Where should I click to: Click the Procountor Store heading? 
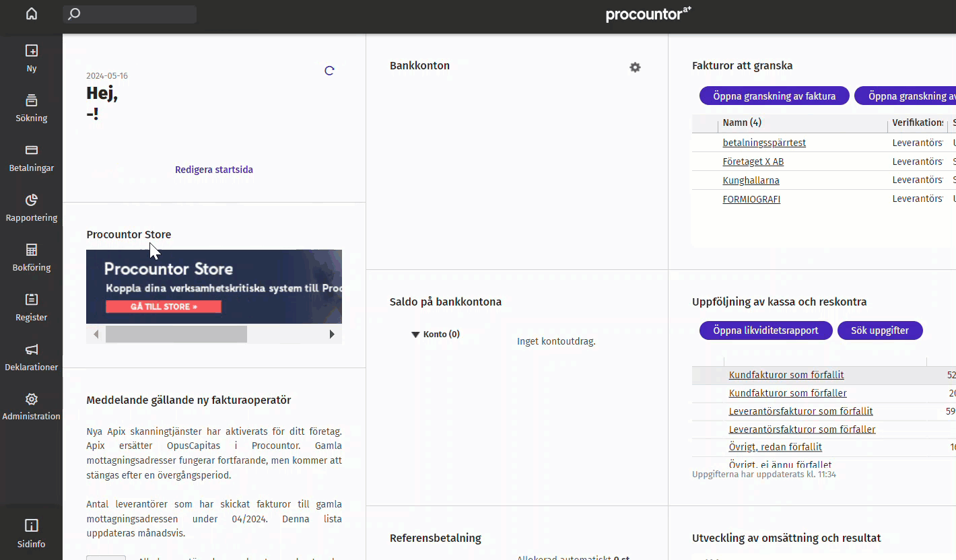129,234
